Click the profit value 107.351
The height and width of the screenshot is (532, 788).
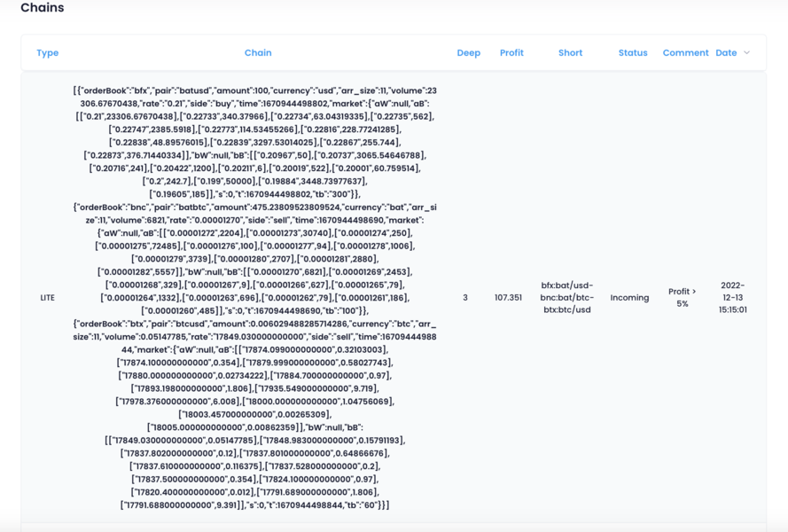click(508, 298)
